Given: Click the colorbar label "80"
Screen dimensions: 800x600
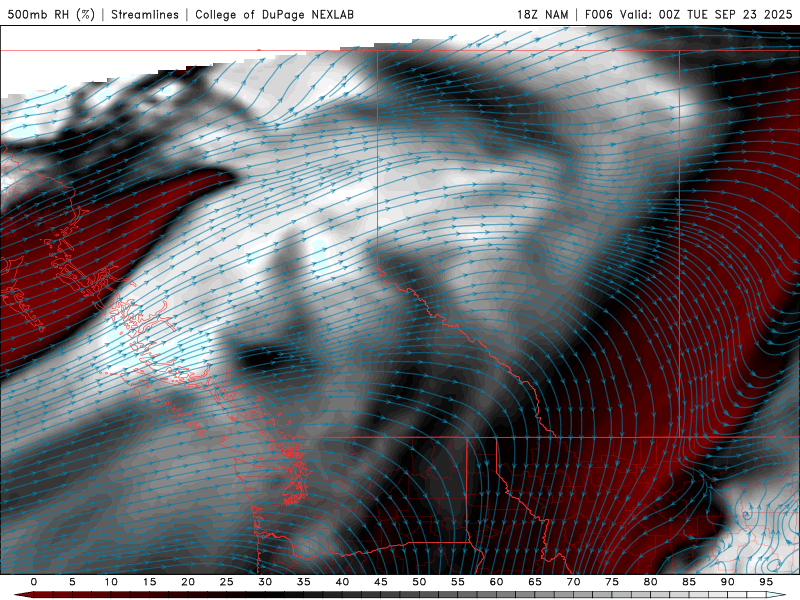Looking at the screenshot, I should pyautogui.click(x=650, y=582).
